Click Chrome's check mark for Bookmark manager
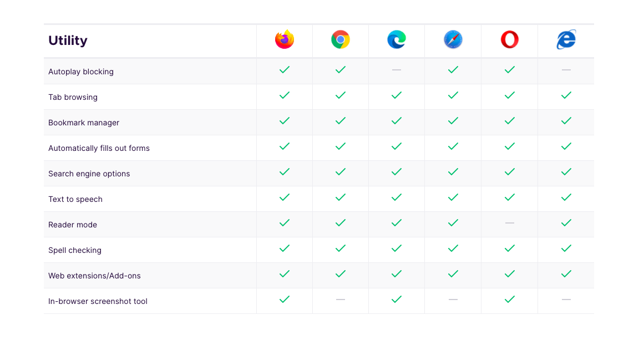The width and height of the screenshot is (644, 340). click(341, 121)
